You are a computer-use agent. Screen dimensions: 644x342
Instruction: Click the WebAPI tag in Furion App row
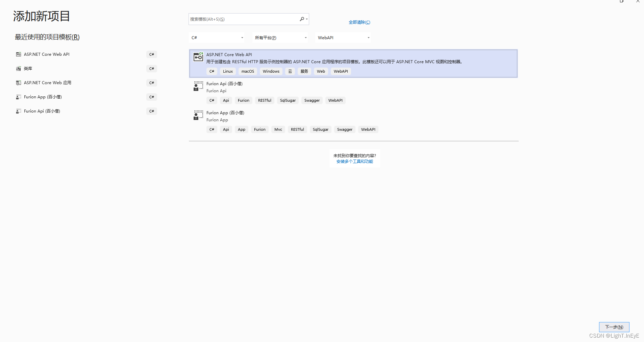[x=368, y=129]
